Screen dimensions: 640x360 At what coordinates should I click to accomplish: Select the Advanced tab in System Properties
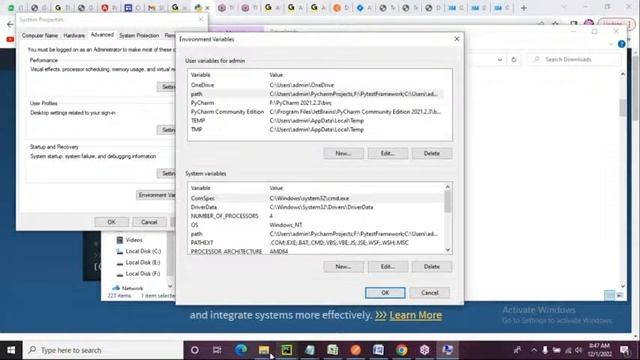102,35
